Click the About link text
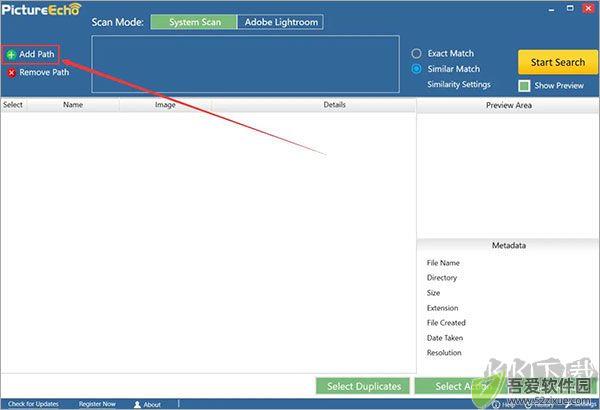600x410 pixels. tap(152, 404)
